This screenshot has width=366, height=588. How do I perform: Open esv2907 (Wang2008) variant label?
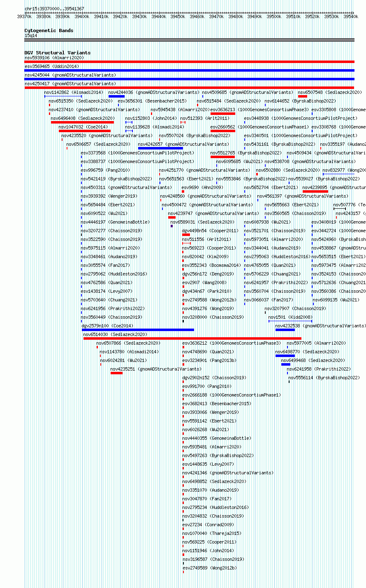click(204, 282)
